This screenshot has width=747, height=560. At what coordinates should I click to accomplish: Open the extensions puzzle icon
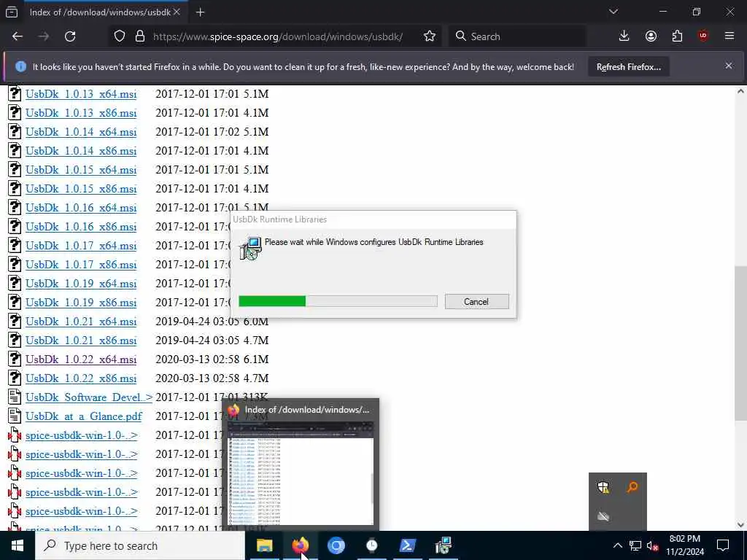click(677, 36)
